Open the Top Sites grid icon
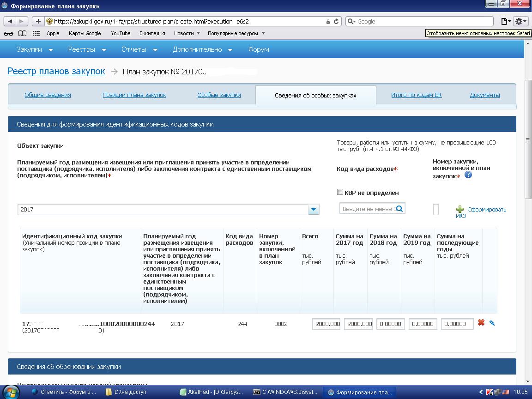Screen dimensions: 532x399 pos(36,33)
